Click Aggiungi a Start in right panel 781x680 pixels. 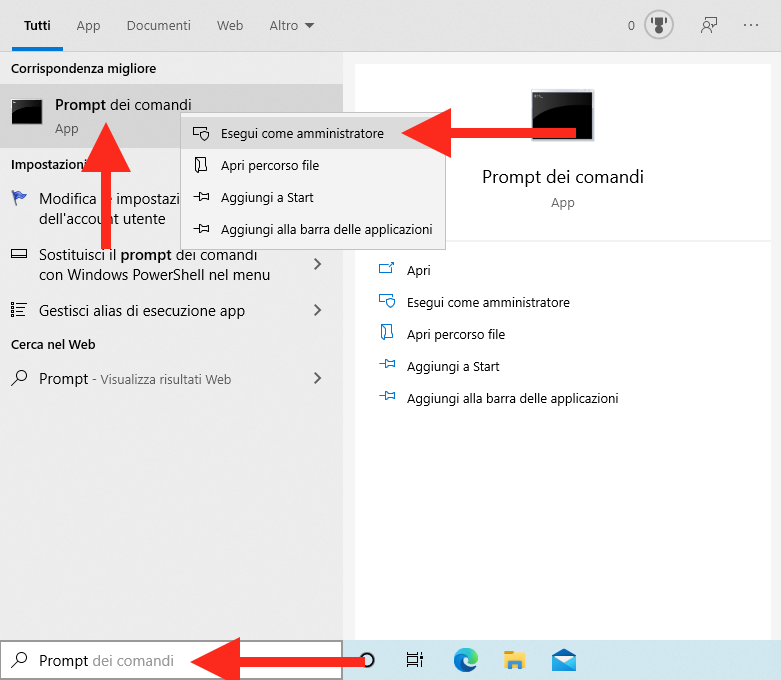(x=453, y=367)
